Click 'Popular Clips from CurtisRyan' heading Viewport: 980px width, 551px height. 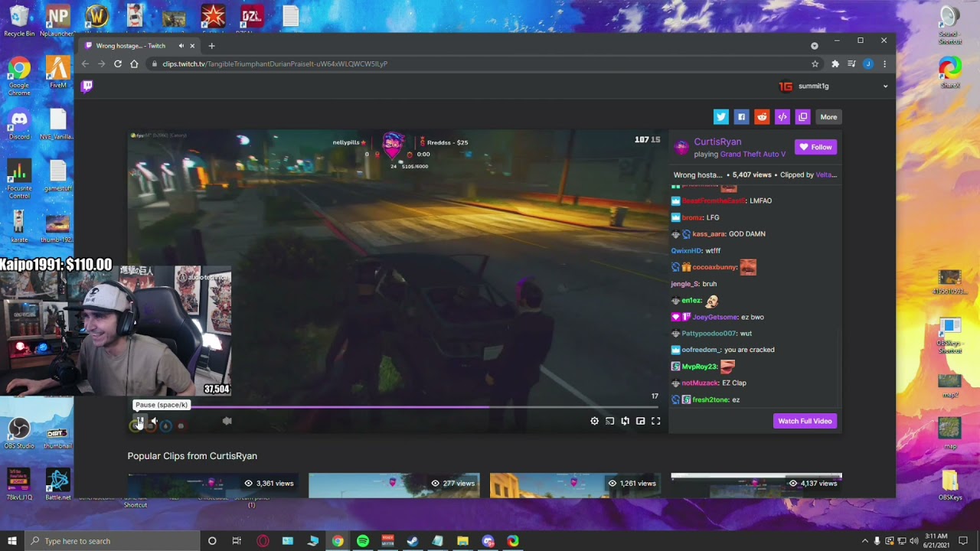192,456
